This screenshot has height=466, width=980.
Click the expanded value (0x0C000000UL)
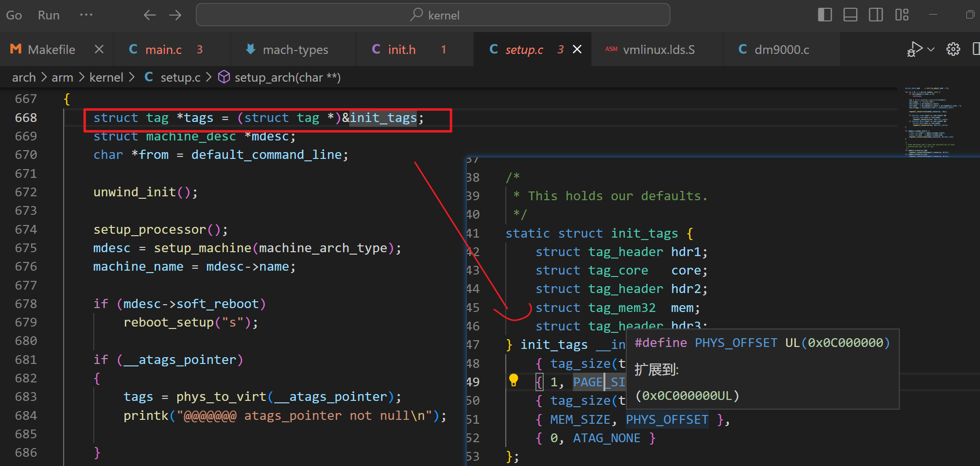(687, 396)
